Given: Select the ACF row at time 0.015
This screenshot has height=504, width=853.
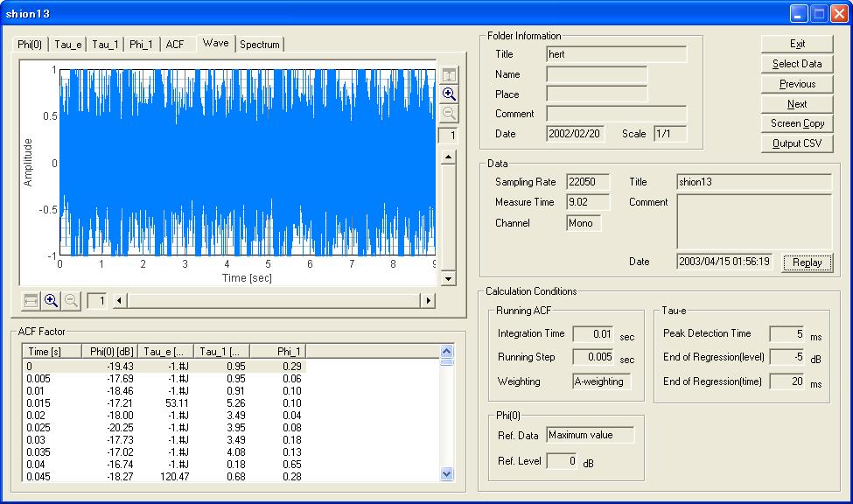Looking at the screenshot, I should click(x=164, y=403).
